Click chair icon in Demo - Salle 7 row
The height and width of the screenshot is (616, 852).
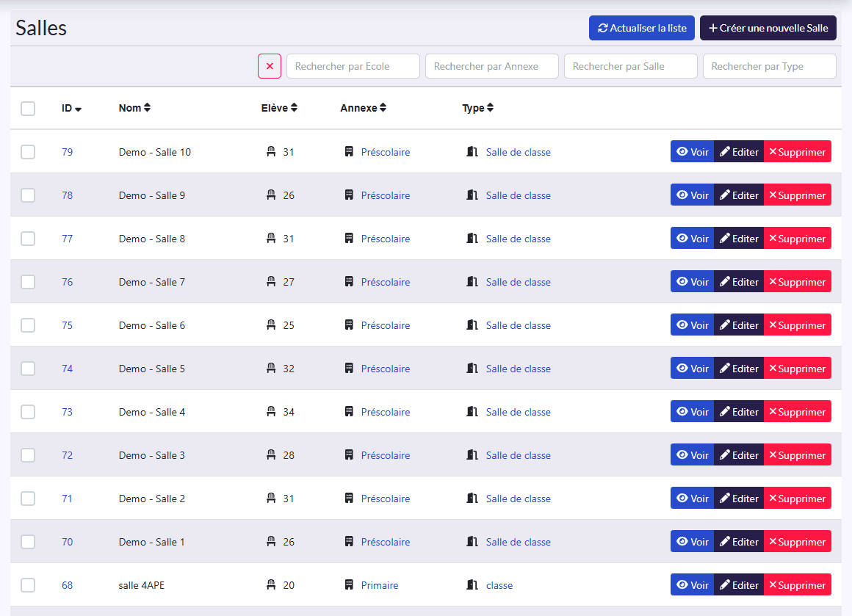[x=271, y=281]
